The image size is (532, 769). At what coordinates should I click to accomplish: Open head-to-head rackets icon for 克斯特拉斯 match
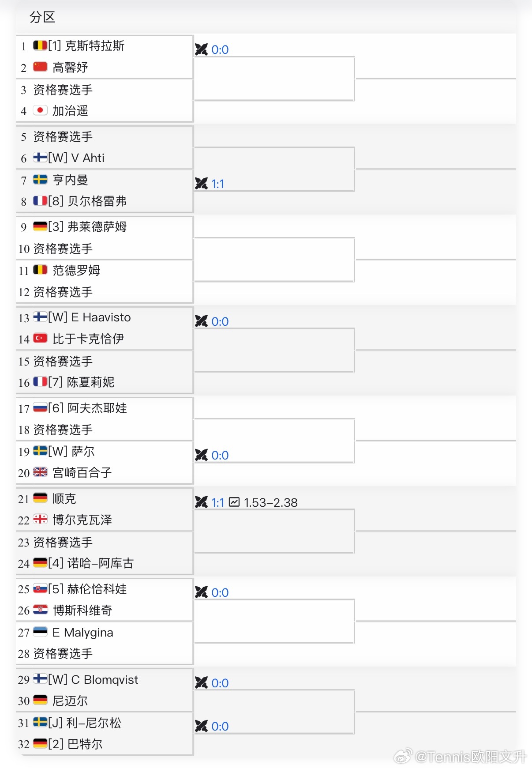(202, 49)
